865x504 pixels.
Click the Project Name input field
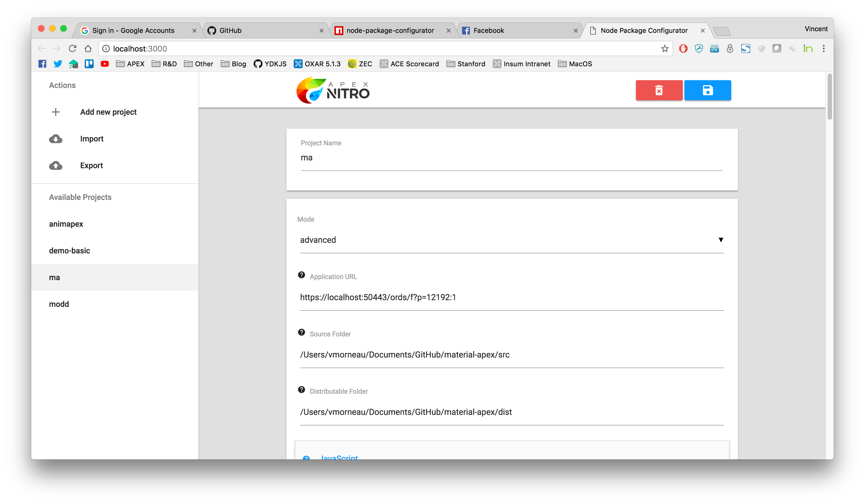coord(511,158)
